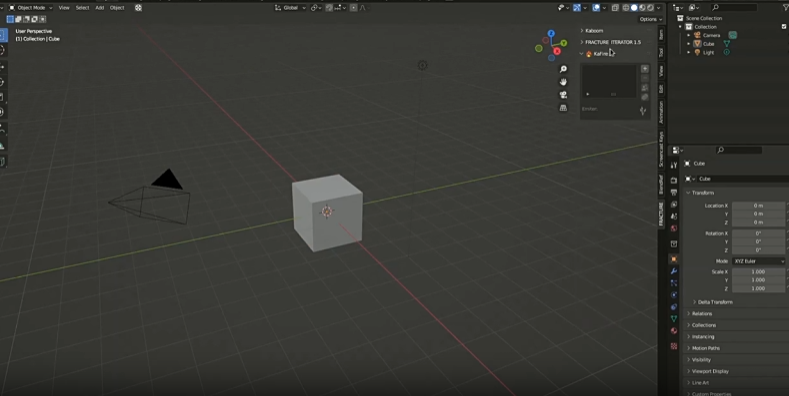Toggle camera view icon in viewport
The height and width of the screenshot is (396, 789).
pos(563,95)
